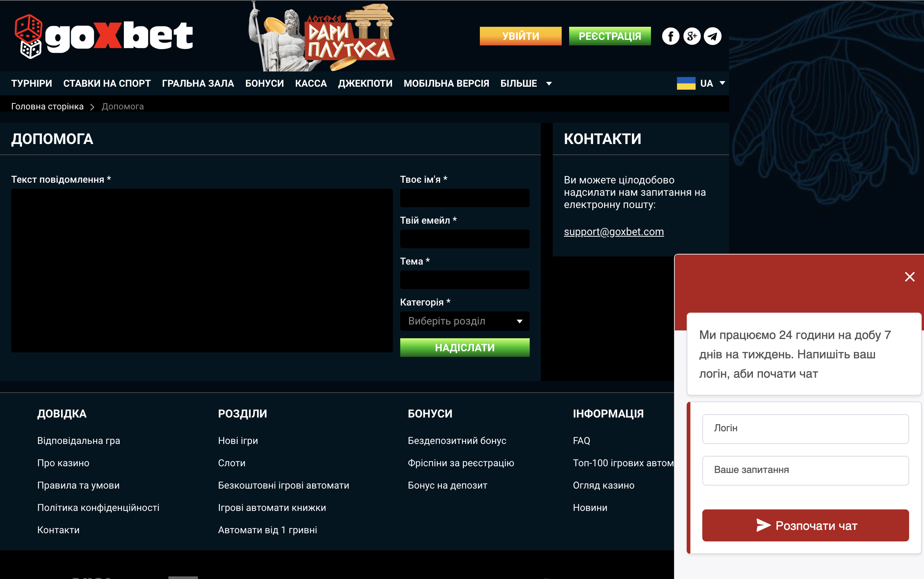Image resolution: width=924 pixels, height=579 pixels.
Task: Open the Facebook social icon
Action: click(x=671, y=36)
